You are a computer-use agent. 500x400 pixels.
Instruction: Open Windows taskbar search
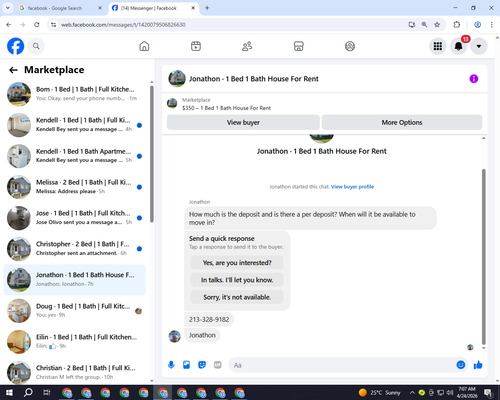point(28,393)
